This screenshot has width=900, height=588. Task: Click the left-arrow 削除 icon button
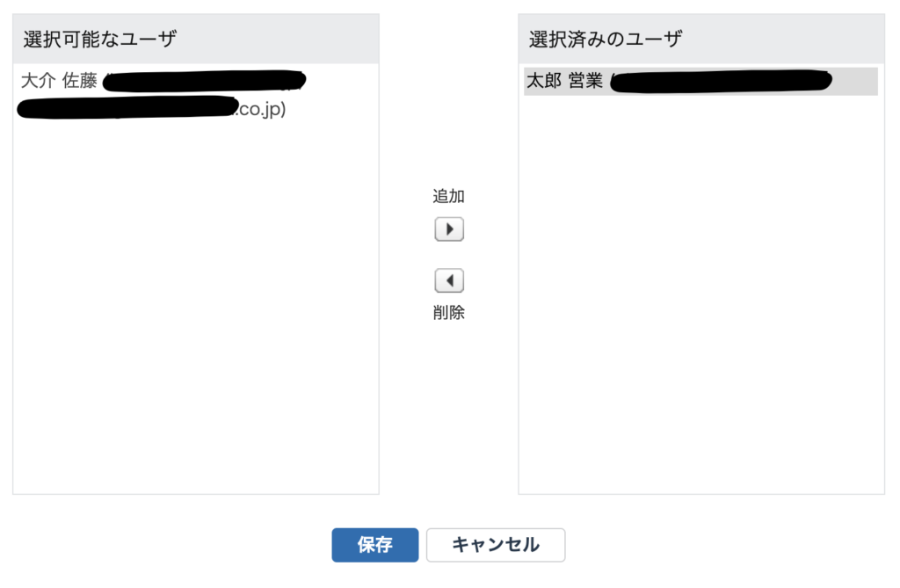[449, 280]
